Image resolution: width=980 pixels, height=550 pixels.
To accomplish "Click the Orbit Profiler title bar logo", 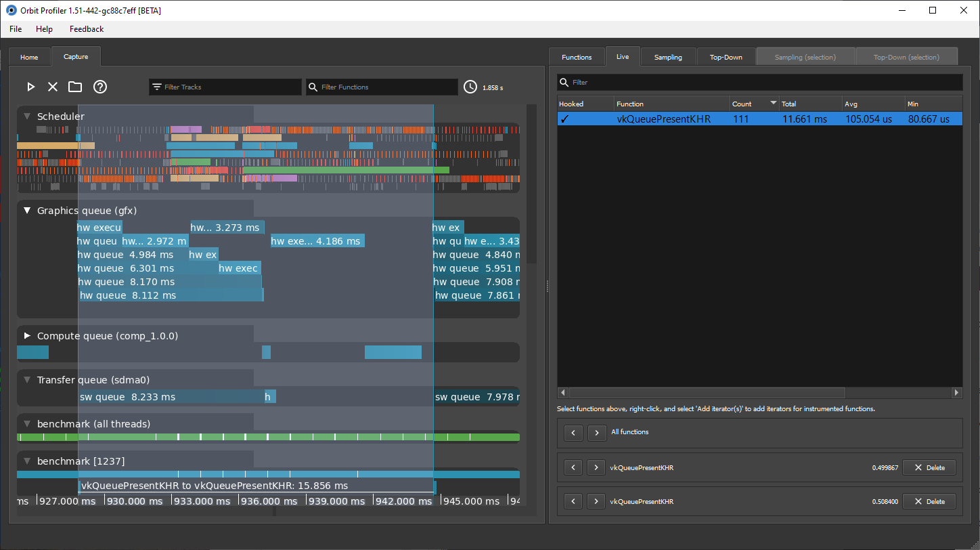I will (x=11, y=10).
